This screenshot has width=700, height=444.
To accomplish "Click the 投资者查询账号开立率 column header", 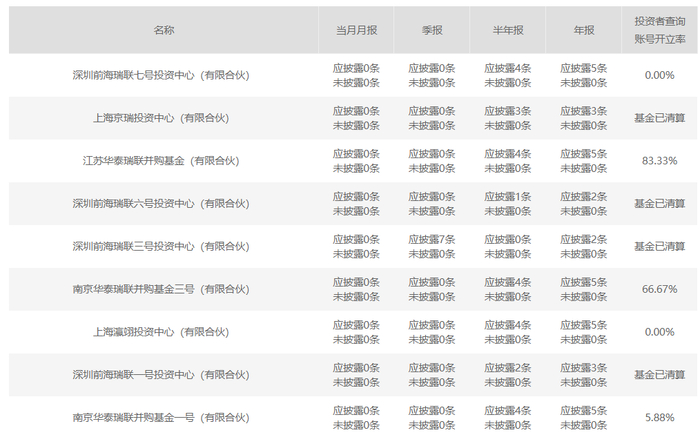I will (659, 30).
